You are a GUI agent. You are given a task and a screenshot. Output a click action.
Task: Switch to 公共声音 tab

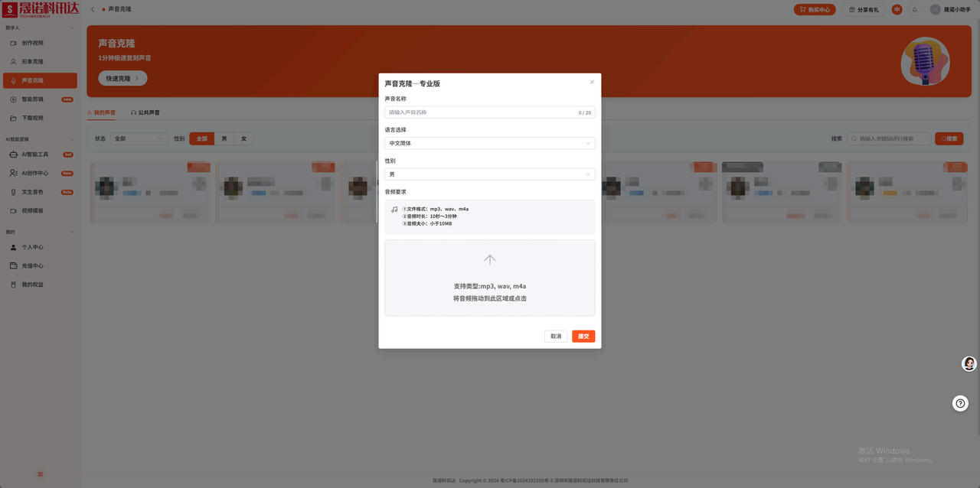click(145, 112)
